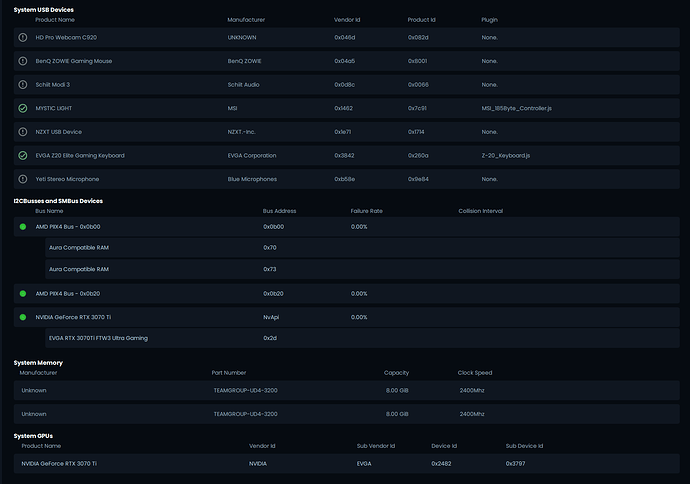Image resolution: width=690 pixels, height=484 pixels.
Task: Select Aura Compatible RAM at address 0x73
Action: coord(78,269)
